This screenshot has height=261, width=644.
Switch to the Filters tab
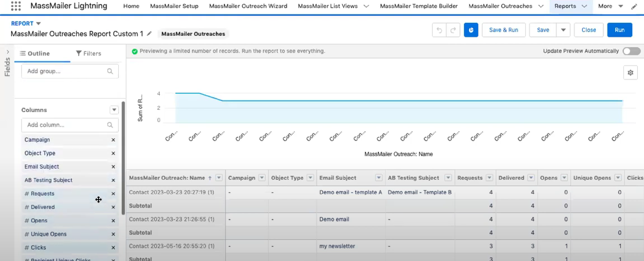click(x=89, y=53)
